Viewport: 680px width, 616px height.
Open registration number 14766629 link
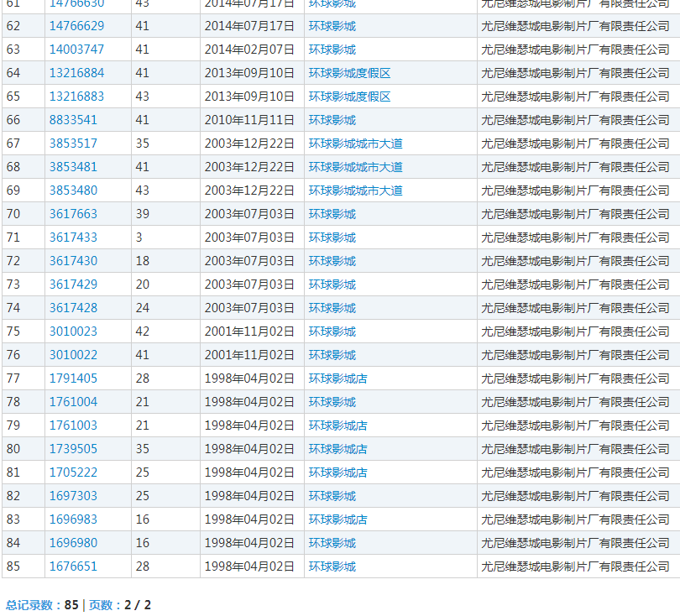click(x=76, y=26)
